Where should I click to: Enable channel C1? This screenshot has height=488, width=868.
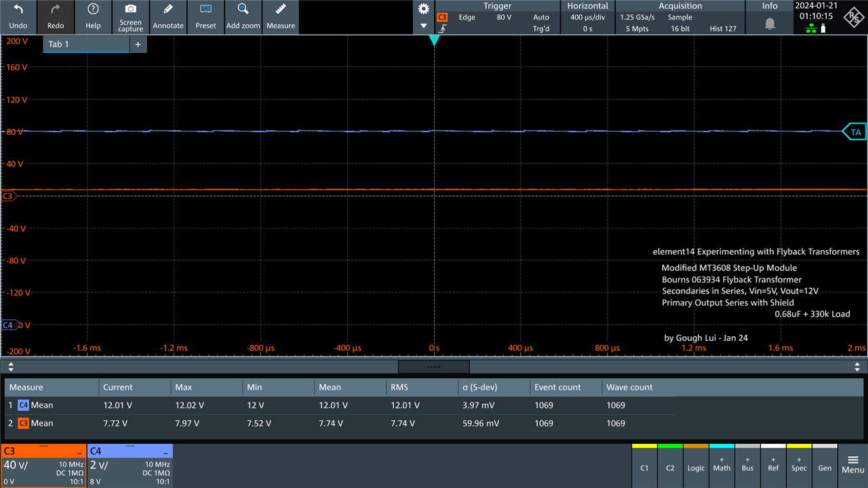[x=644, y=466]
